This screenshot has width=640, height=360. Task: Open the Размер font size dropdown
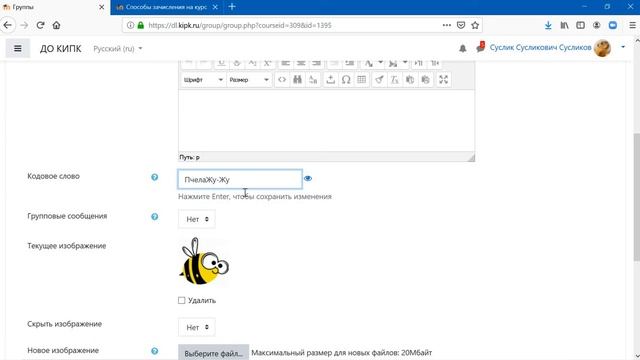[249, 80]
